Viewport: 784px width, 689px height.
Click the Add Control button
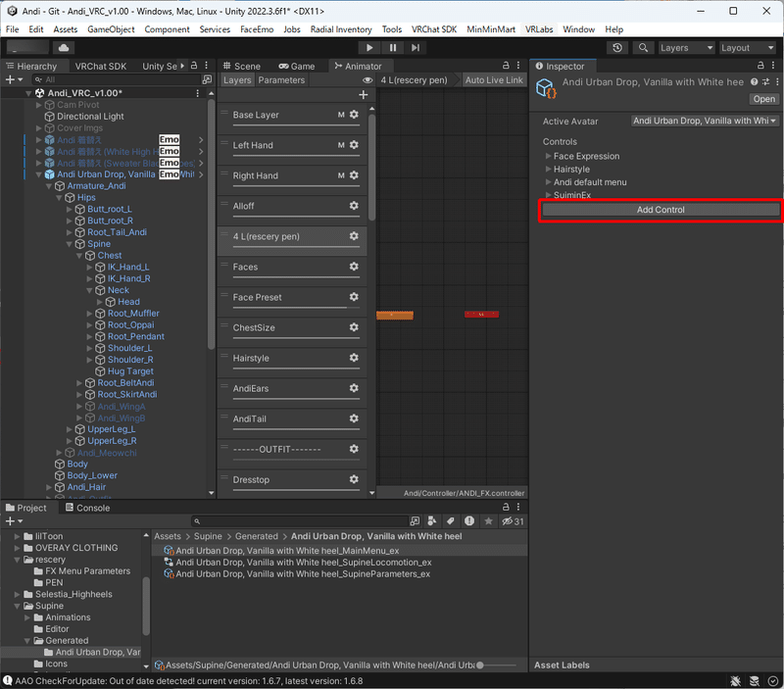click(x=660, y=210)
